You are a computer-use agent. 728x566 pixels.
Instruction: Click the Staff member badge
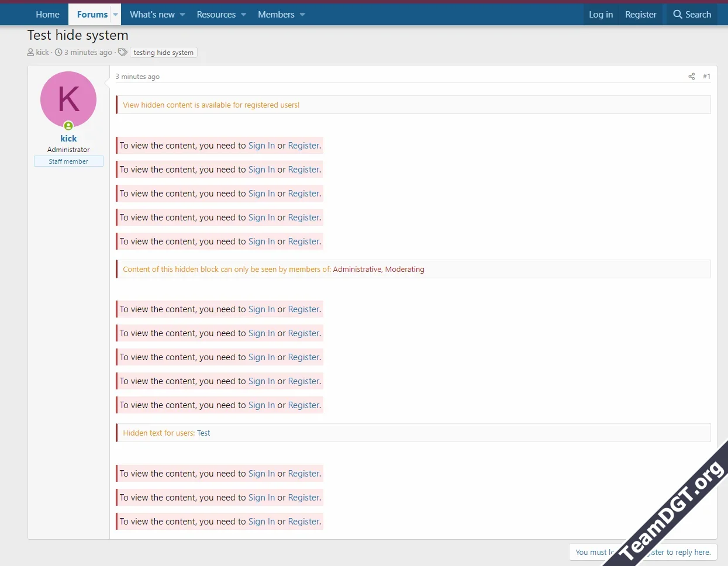(x=68, y=161)
